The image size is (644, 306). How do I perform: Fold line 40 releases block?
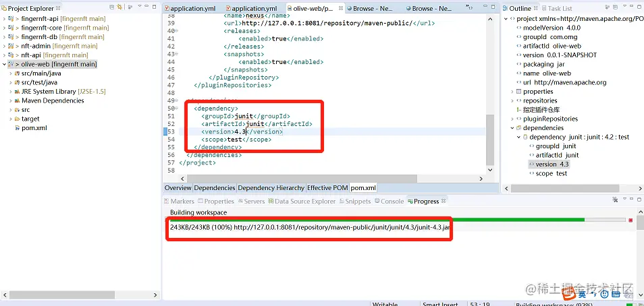pos(176,31)
